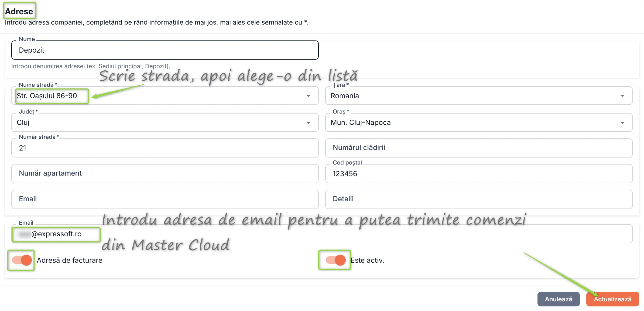Click the Număr stradă field with 21
Screen dimensions: 644x311
point(165,148)
